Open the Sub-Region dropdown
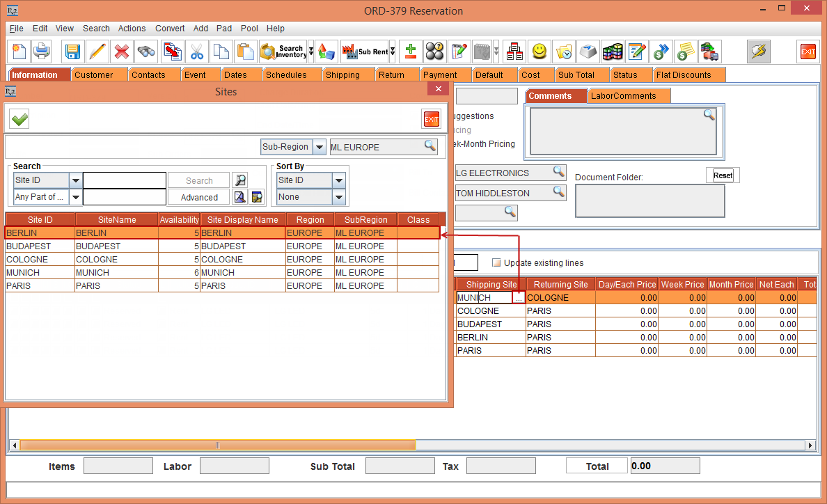 pyautogui.click(x=319, y=147)
